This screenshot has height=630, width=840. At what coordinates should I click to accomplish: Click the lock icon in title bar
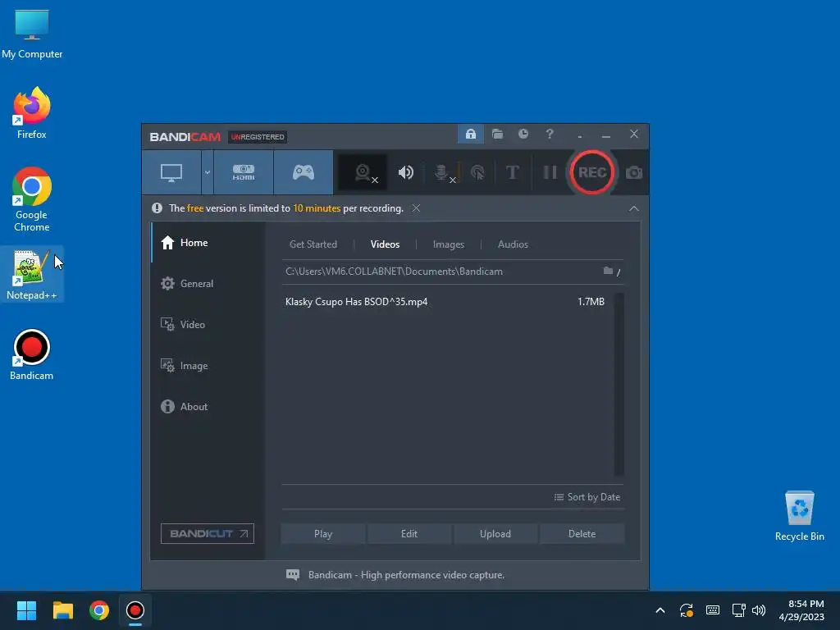tap(471, 134)
